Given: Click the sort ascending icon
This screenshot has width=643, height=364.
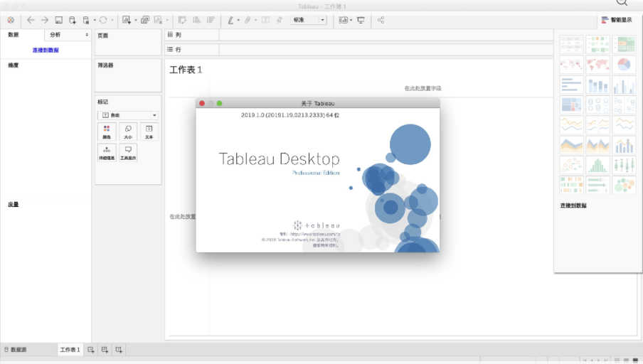Looking at the screenshot, I should click(x=197, y=20).
